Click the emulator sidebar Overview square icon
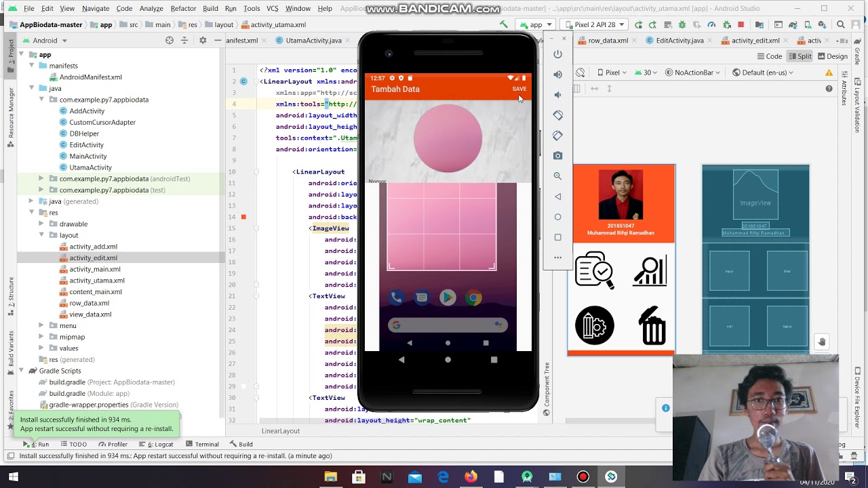 (557, 237)
